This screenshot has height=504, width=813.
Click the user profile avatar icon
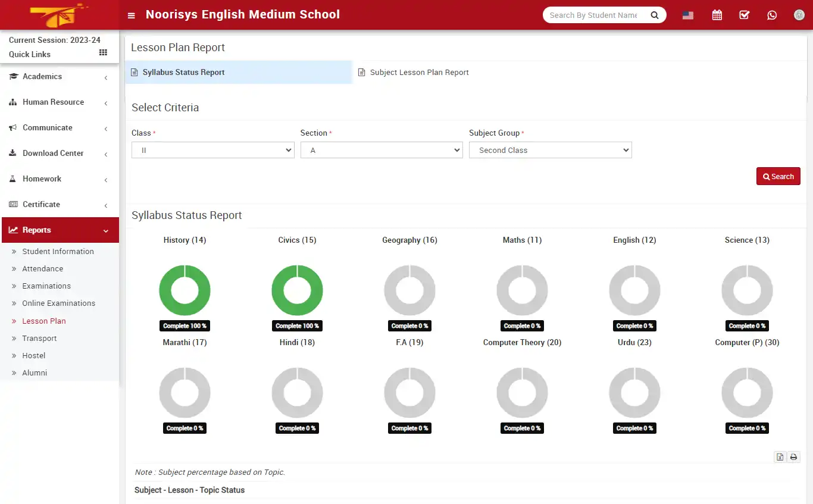799,14
